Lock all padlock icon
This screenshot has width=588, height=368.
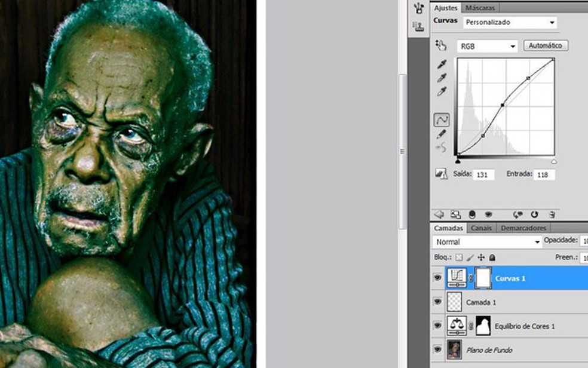pyautogui.click(x=492, y=257)
